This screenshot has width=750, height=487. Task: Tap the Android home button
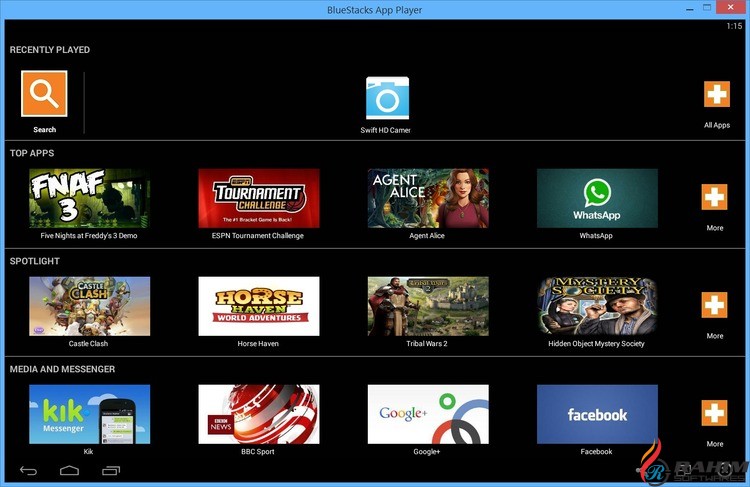69,471
